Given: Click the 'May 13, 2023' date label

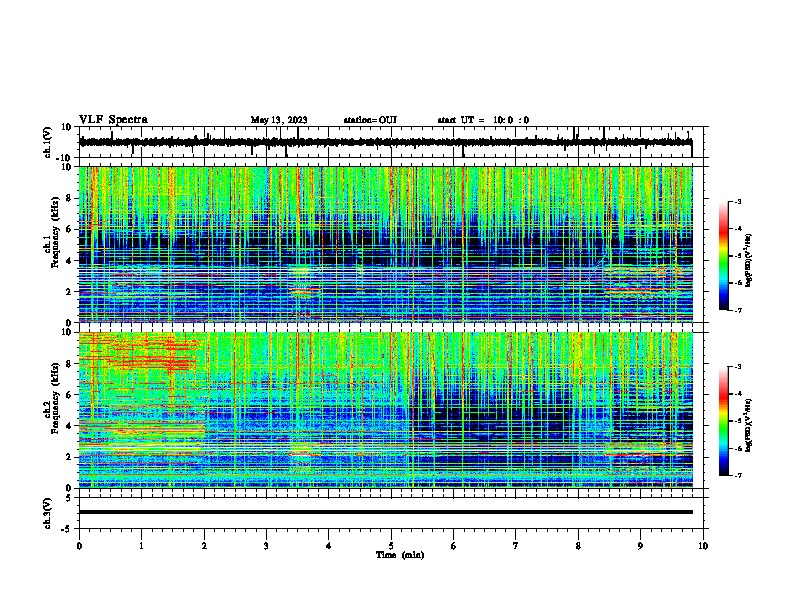Looking at the screenshot, I should click(279, 120).
